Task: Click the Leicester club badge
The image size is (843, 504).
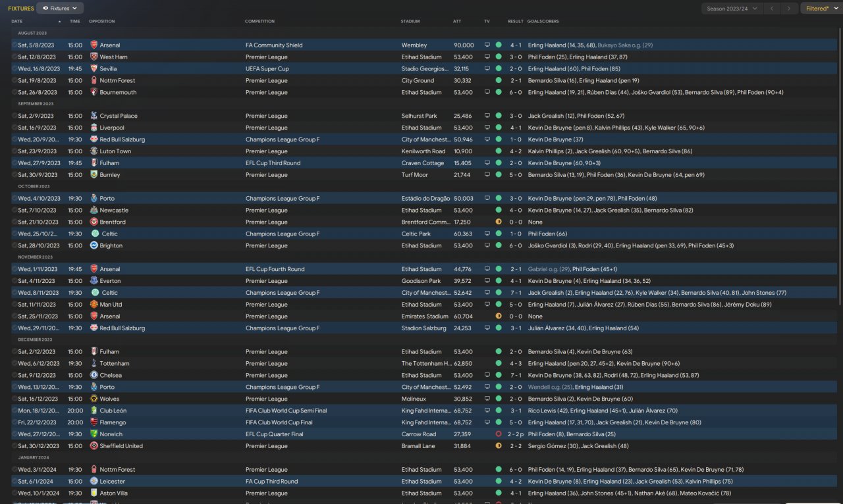Action: click(94, 482)
